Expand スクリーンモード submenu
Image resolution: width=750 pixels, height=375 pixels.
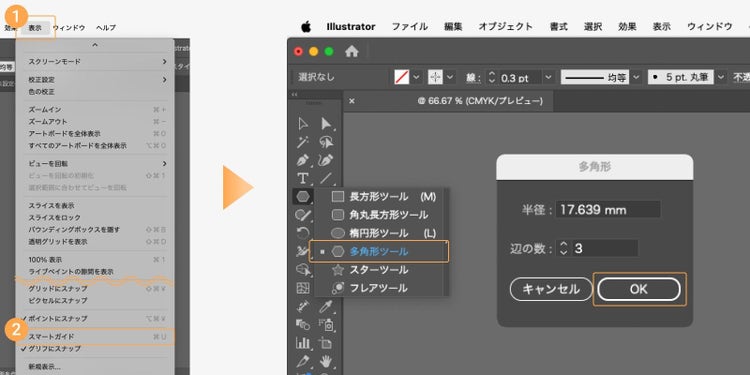click(95, 62)
